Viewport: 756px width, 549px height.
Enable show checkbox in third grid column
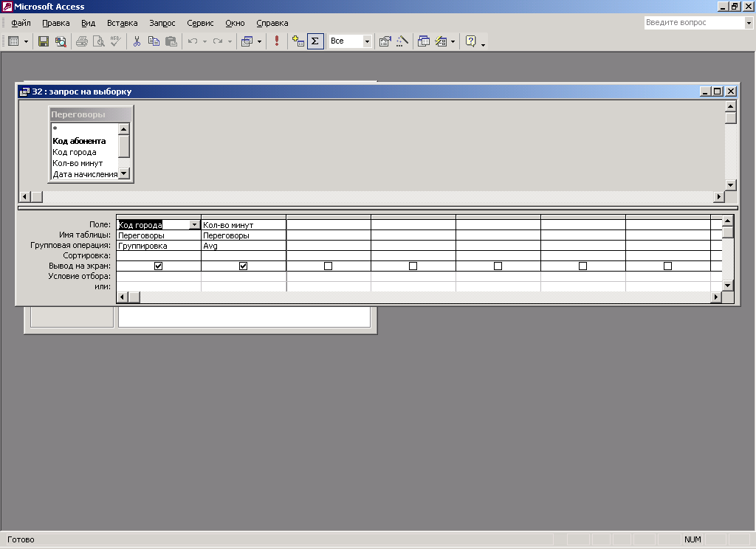(328, 266)
